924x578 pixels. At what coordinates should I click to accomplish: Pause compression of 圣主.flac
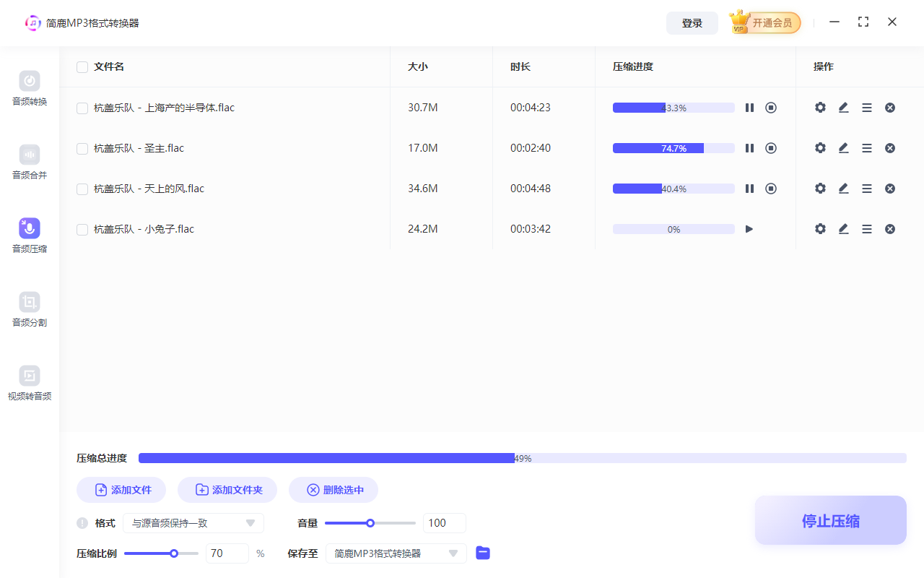[749, 148]
